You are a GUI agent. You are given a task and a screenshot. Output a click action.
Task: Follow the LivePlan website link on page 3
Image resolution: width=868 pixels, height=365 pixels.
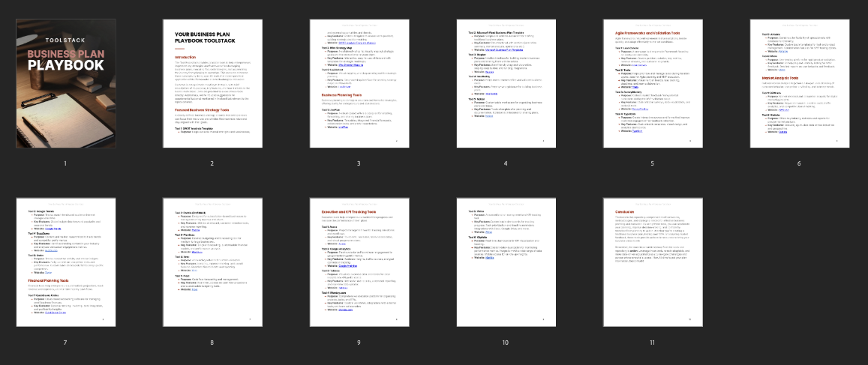[344, 127]
